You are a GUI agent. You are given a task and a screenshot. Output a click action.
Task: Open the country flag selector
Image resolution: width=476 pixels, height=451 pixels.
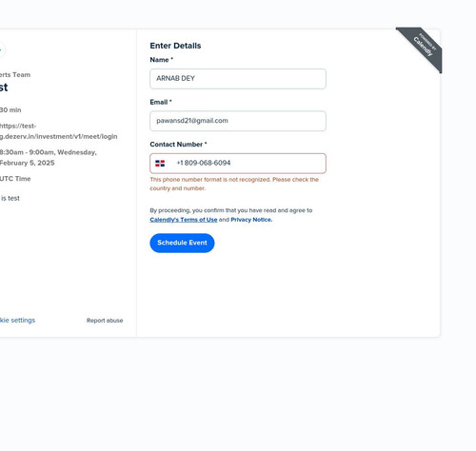pos(160,164)
